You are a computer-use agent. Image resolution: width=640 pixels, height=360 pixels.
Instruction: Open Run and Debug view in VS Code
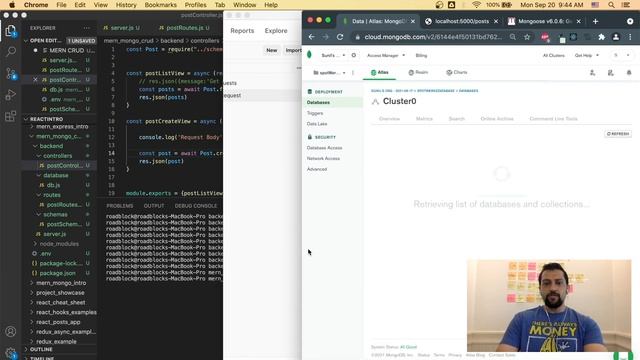11,95
